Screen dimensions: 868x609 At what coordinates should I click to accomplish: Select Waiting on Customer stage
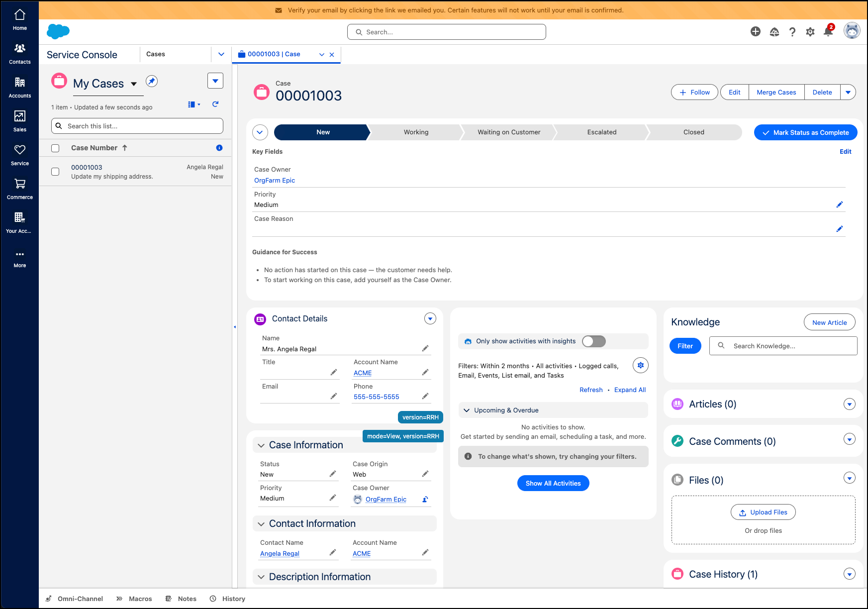click(509, 132)
